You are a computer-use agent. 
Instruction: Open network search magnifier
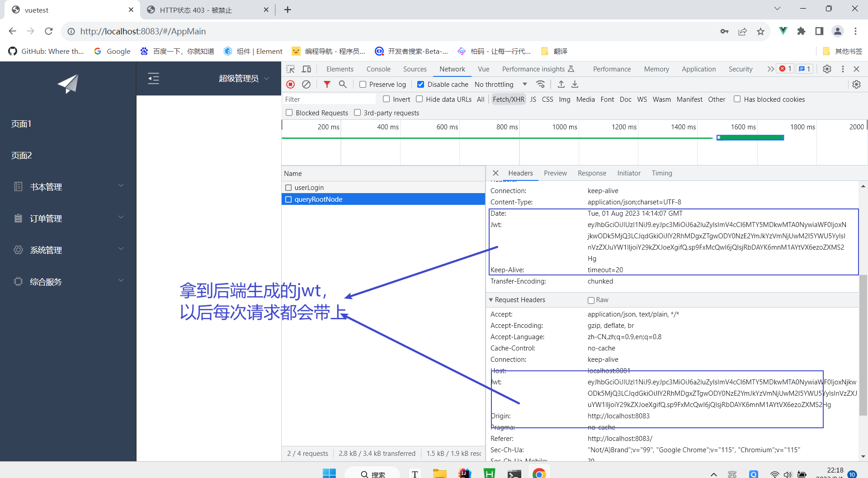[343, 85]
